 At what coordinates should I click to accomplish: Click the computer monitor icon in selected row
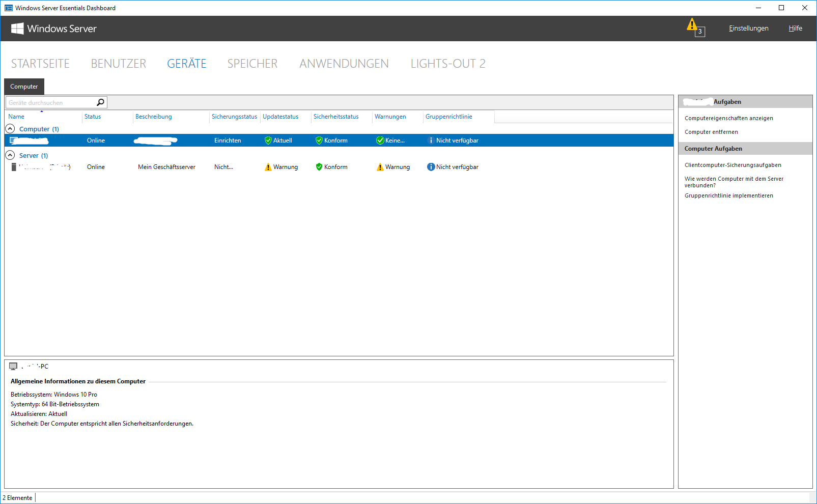(13, 141)
